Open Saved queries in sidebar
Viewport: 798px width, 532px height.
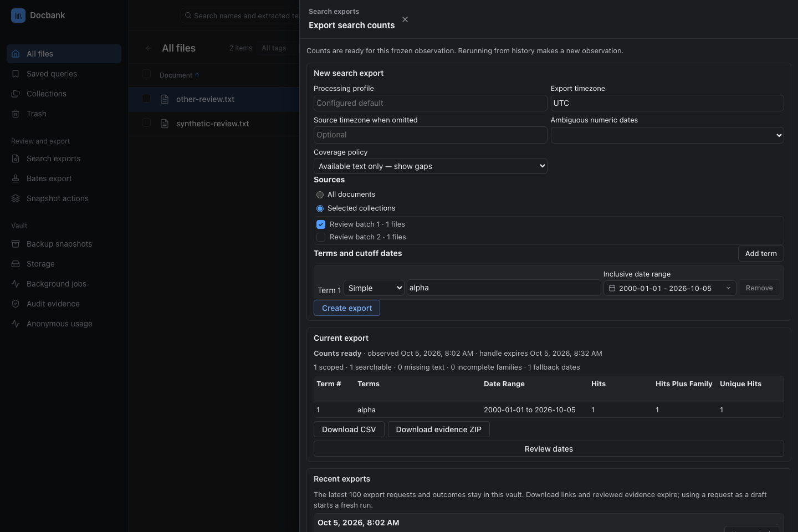[x=64, y=74]
